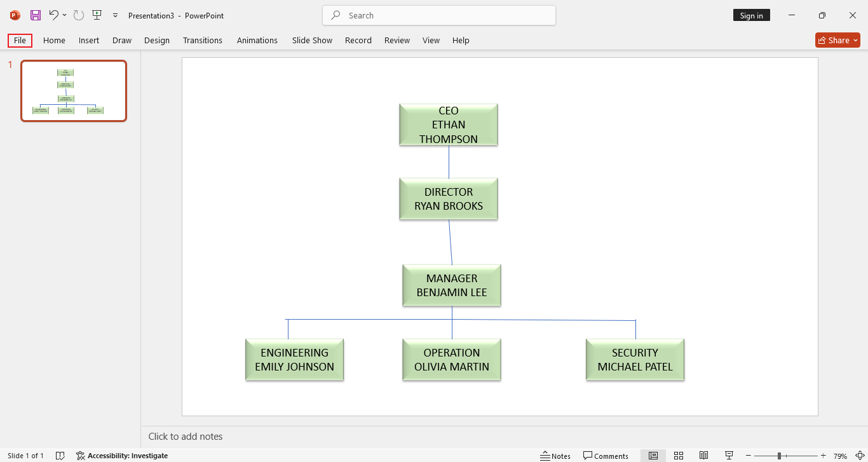Click the Save icon in quick access toolbar
This screenshot has width=868, height=462.
point(36,15)
